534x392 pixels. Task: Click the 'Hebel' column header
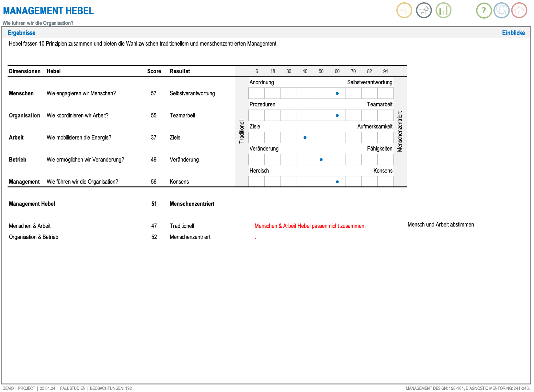tap(53, 71)
